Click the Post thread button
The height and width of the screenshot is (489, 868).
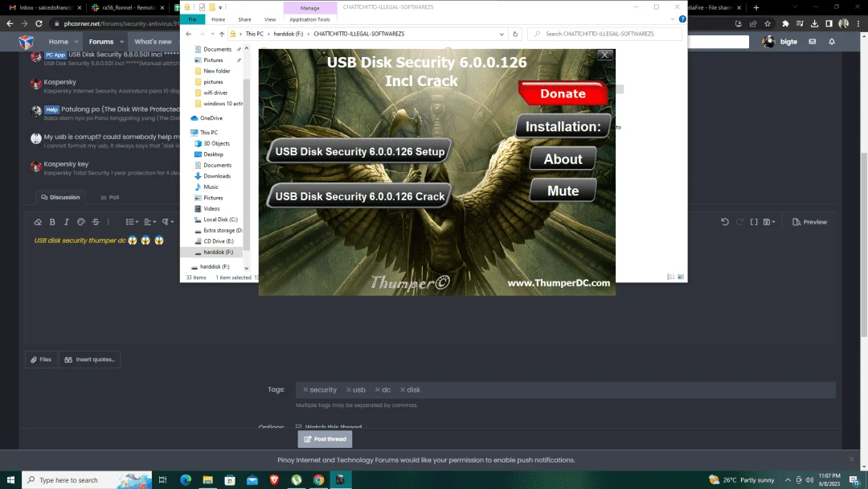(x=325, y=439)
